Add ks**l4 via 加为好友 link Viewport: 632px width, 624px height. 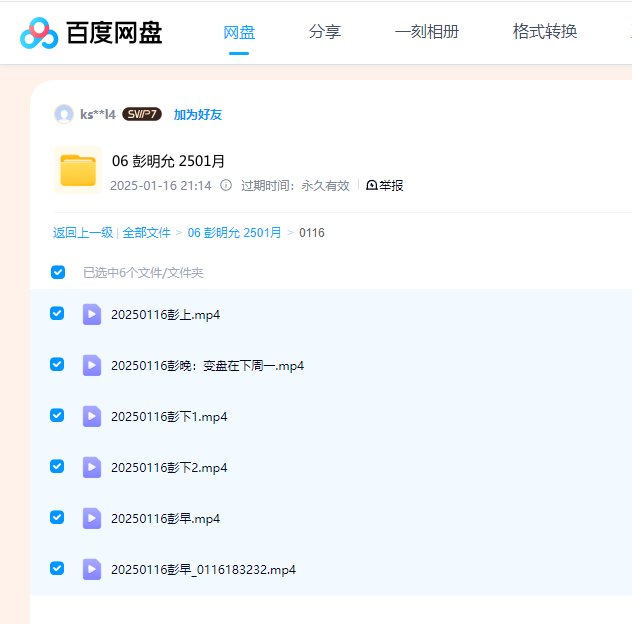point(198,114)
